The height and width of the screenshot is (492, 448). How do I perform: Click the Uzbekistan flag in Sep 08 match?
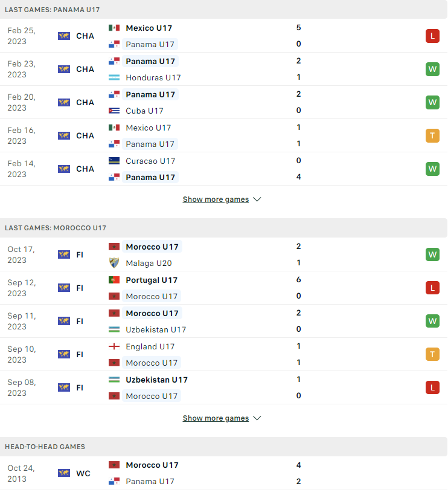point(114,380)
